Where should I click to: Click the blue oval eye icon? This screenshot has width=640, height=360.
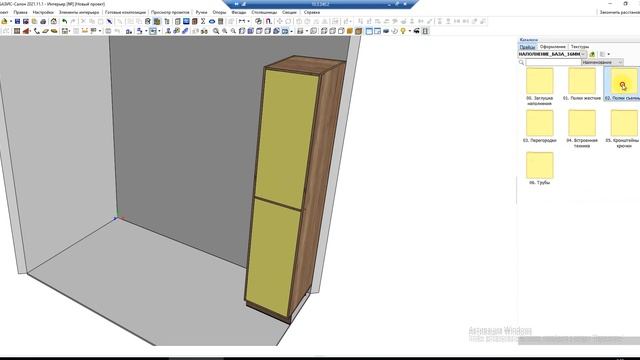click(x=212, y=21)
